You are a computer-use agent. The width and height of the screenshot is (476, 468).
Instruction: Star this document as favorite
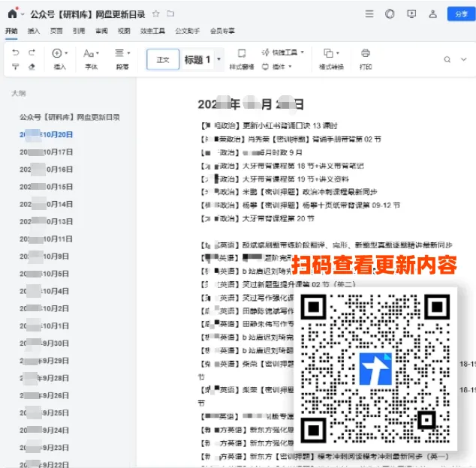[x=155, y=13]
